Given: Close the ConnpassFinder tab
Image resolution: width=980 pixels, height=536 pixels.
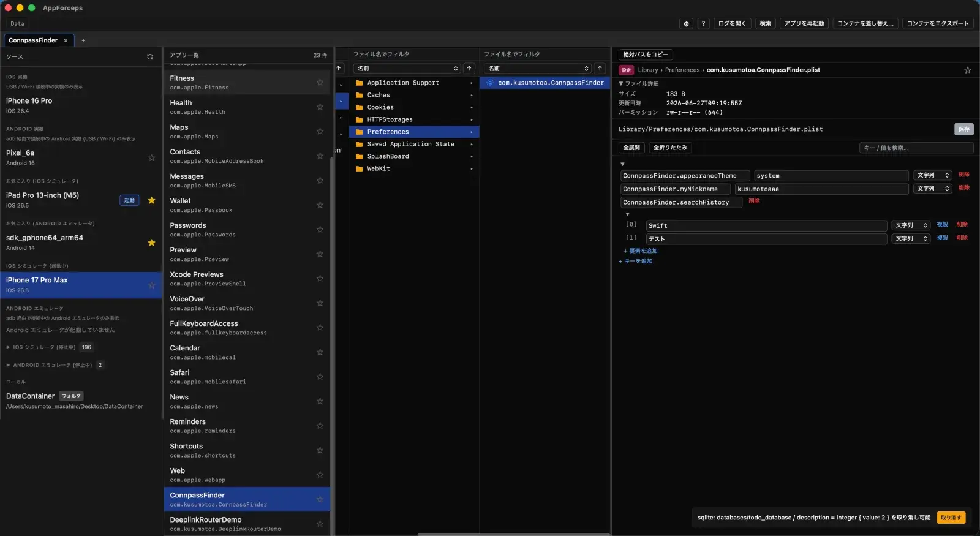Looking at the screenshot, I should click(66, 40).
